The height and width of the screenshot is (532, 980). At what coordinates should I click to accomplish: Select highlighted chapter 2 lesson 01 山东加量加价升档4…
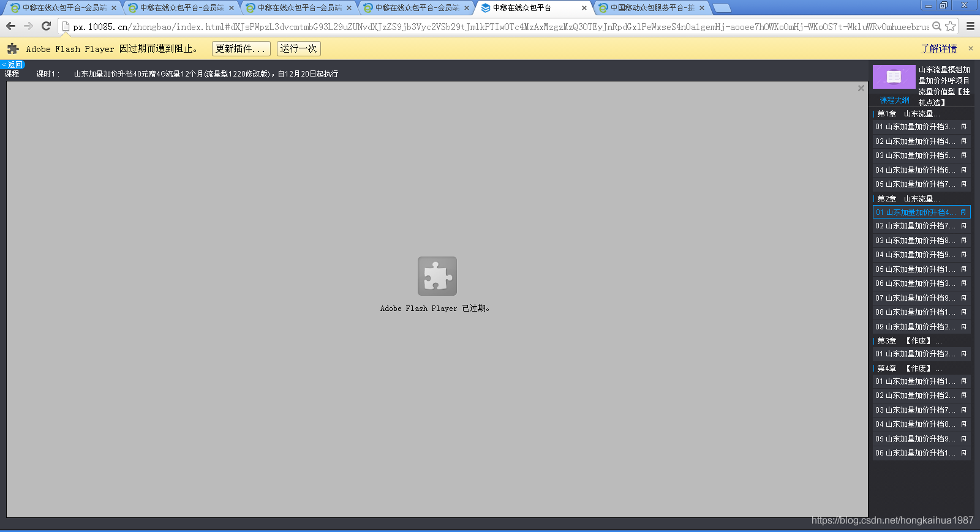(x=922, y=212)
